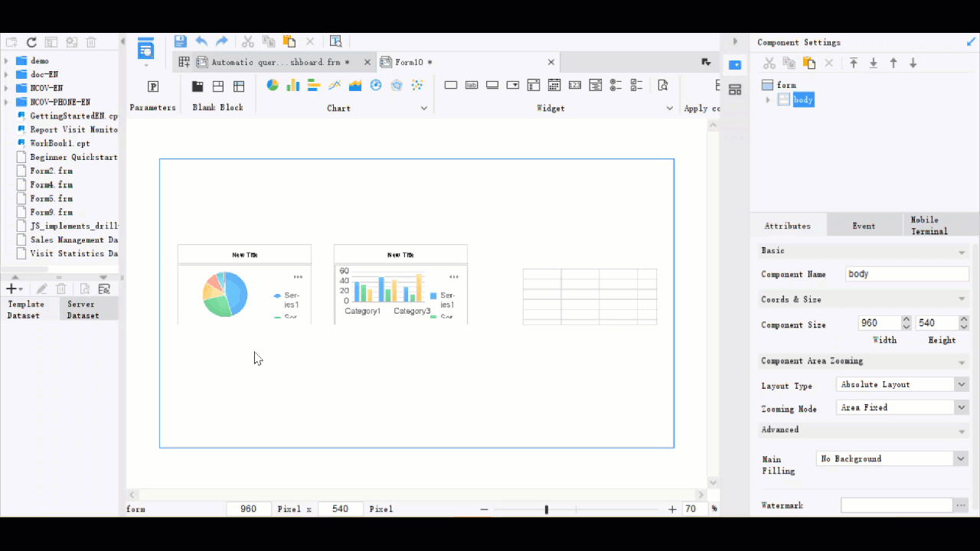
Task: Click the preview icon in the top toolbar
Action: pyautogui.click(x=335, y=42)
